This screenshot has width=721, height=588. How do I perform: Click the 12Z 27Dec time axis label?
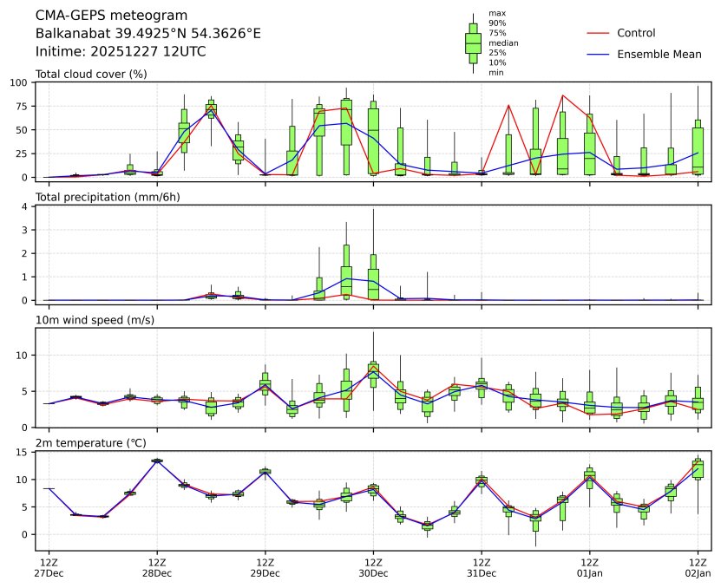(x=49, y=567)
